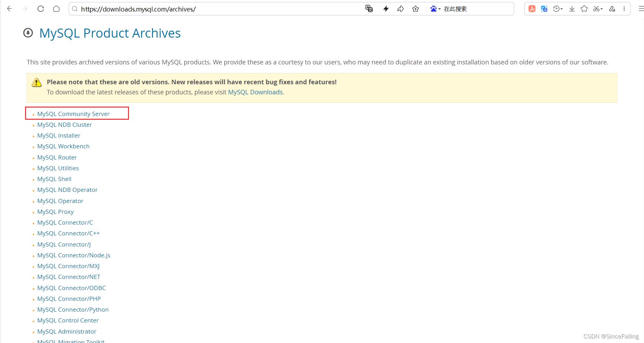This screenshot has width=644, height=343.
Task: Open MySQL Connector/NET archive link
Action: point(69,277)
